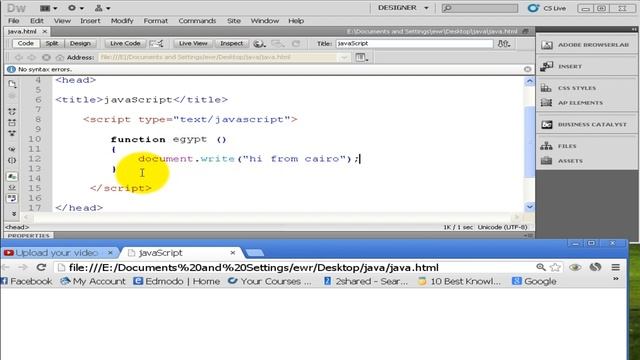This screenshot has width=640, height=360.
Task: Click the Expand All coding icon
Action: click(x=12, y=133)
